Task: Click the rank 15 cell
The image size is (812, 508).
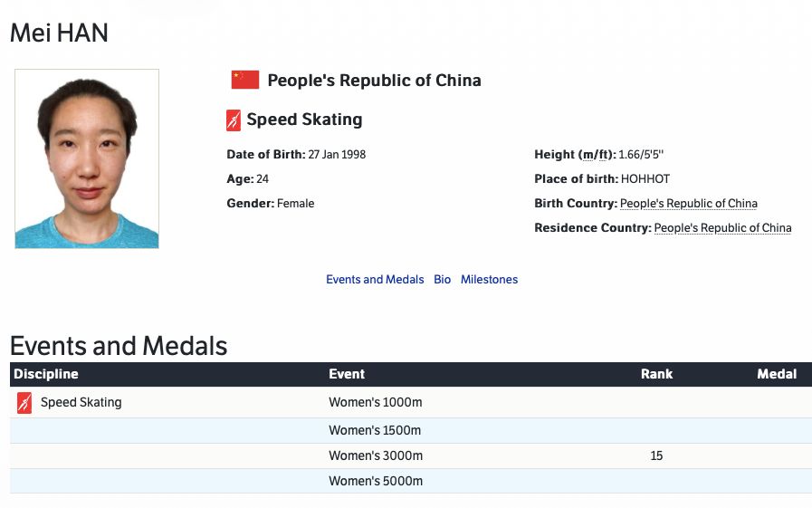Action: [x=656, y=455]
